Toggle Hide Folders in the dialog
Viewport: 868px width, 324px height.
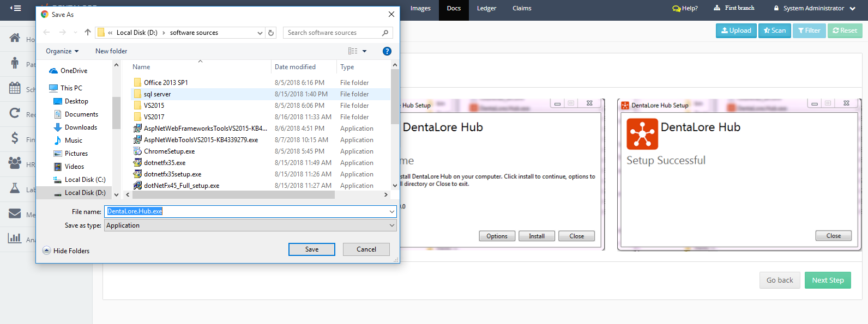[66, 251]
